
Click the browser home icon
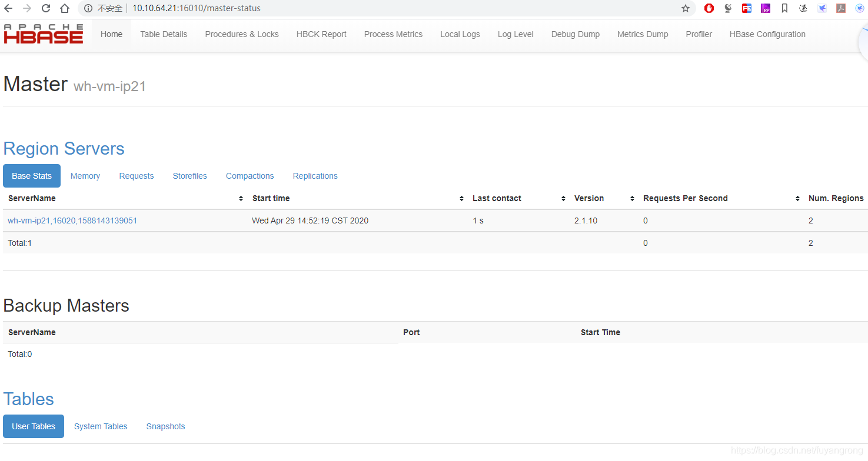(x=65, y=8)
